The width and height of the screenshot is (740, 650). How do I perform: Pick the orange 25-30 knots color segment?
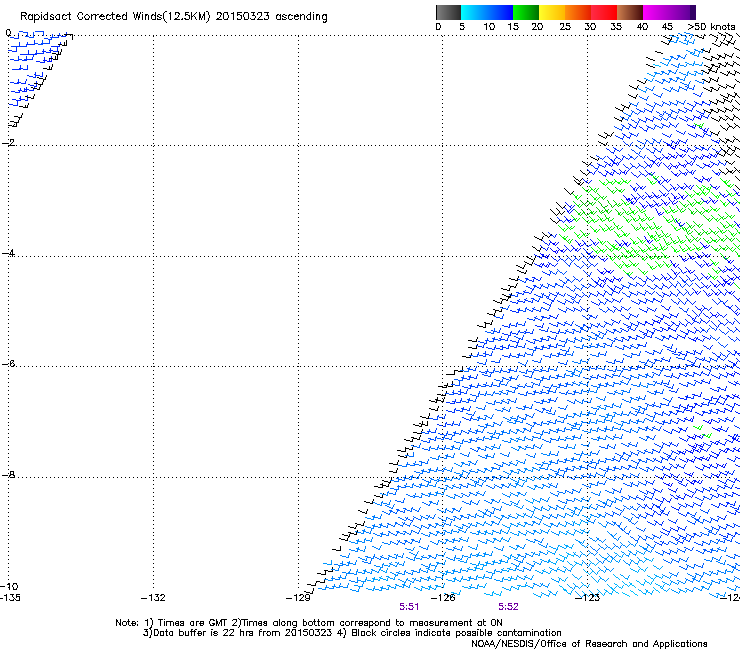578,12
